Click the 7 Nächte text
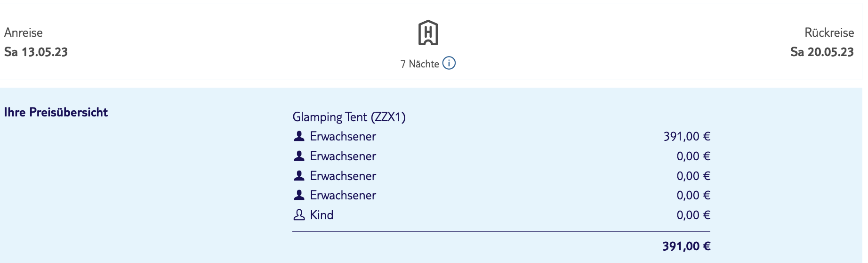This screenshot has width=868, height=263. 419,64
